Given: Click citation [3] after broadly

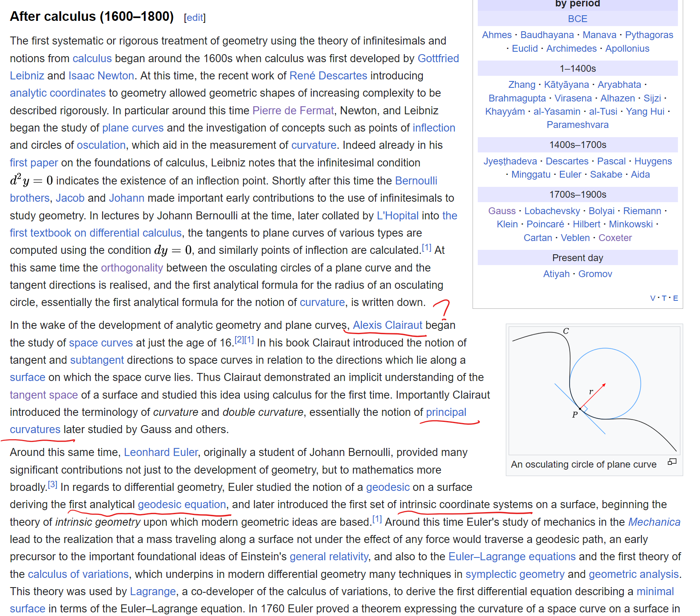Looking at the screenshot, I should (53, 484).
